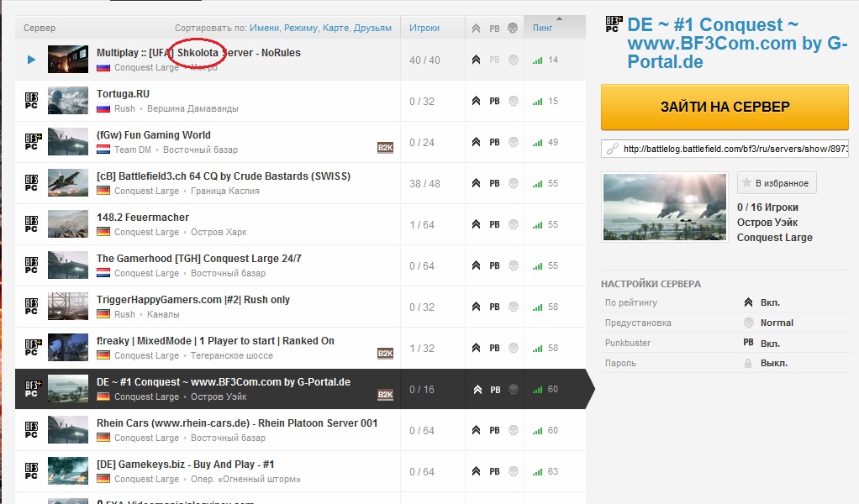Sort server list by Ping column
The height and width of the screenshot is (504, 859).
[543, 28]
